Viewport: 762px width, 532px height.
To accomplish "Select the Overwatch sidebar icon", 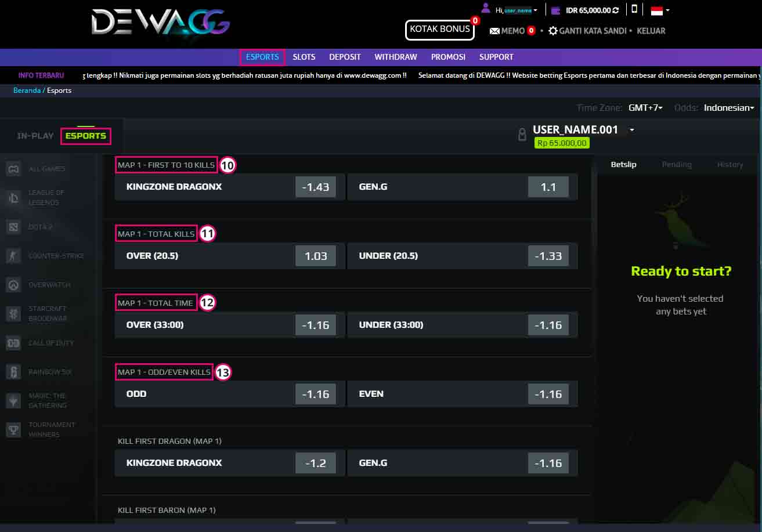I will pos(13,285).
